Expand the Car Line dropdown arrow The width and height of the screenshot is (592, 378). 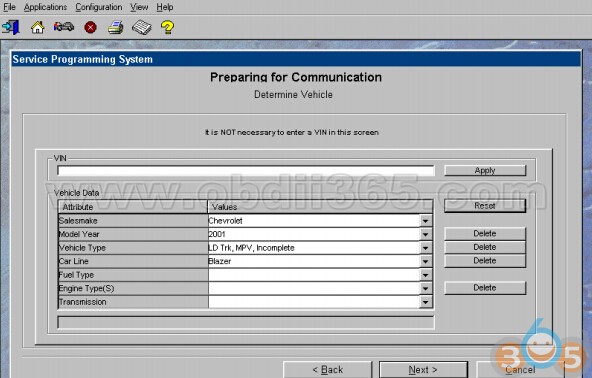(x=425, y=261)
